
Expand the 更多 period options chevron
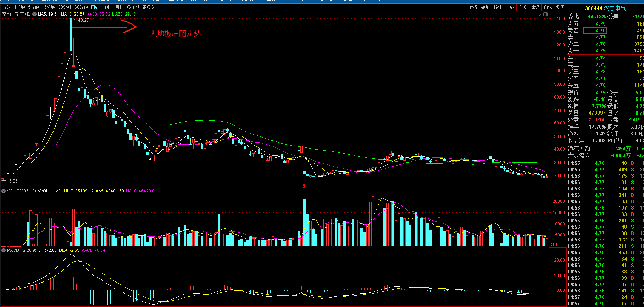coord(154,7)
